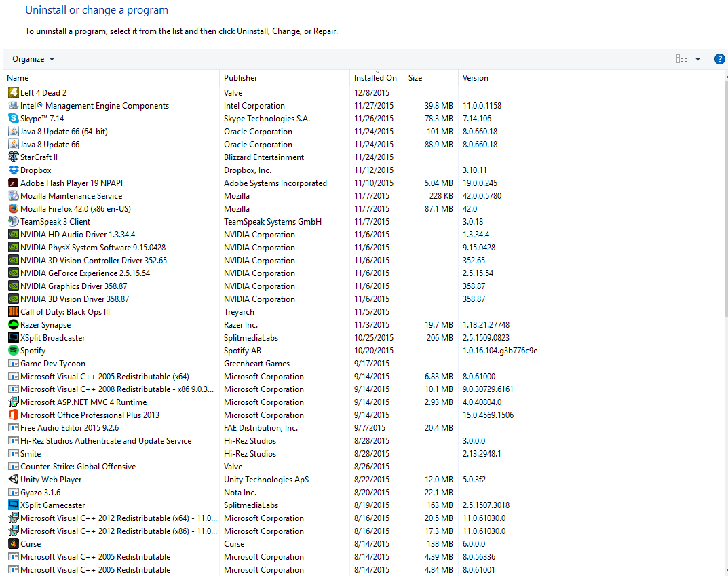This screenshot has height=576, width=728.
Task: Select NVIDIA PhysX System Software 9.15.0428
Action: point(274,248)
